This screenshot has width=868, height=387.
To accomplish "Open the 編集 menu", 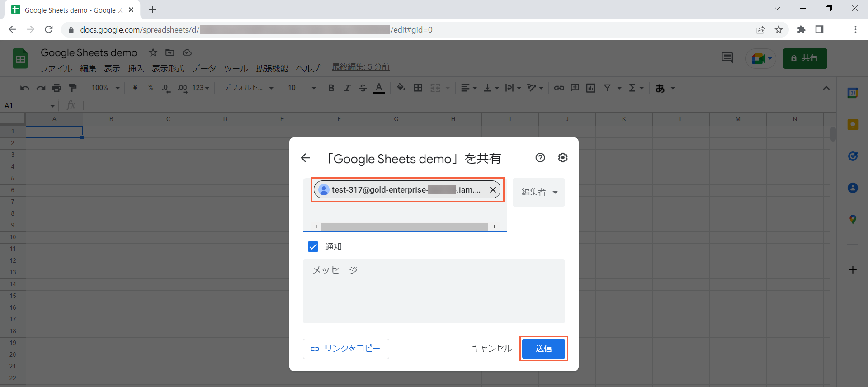I will click(88, 68).
